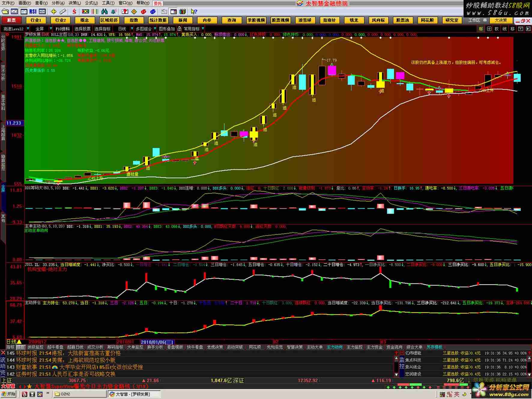Click the lock icon beside 图形叠加
The height and width of the screenshot is (399, 532).
point(179,29)
